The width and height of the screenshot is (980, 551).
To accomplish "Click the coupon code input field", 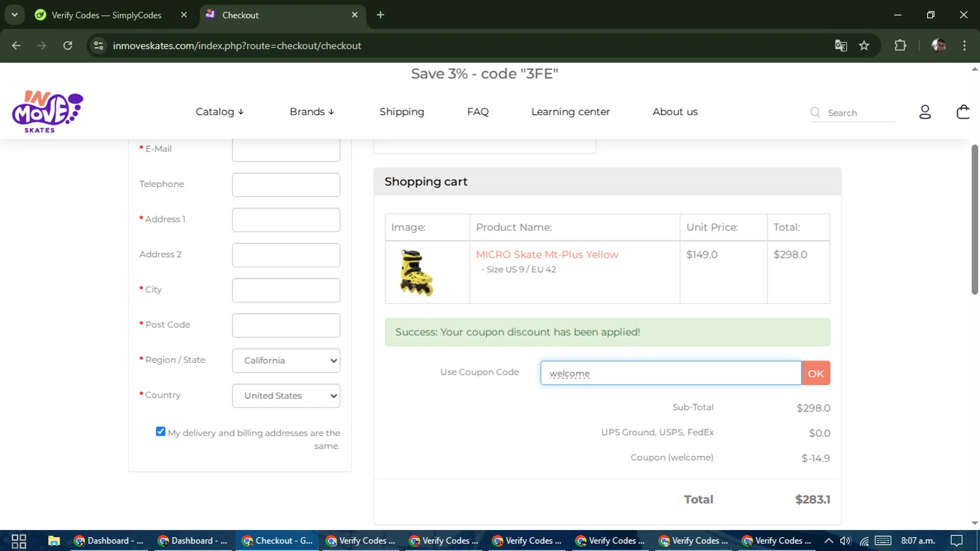I will [x=670, y=373].
